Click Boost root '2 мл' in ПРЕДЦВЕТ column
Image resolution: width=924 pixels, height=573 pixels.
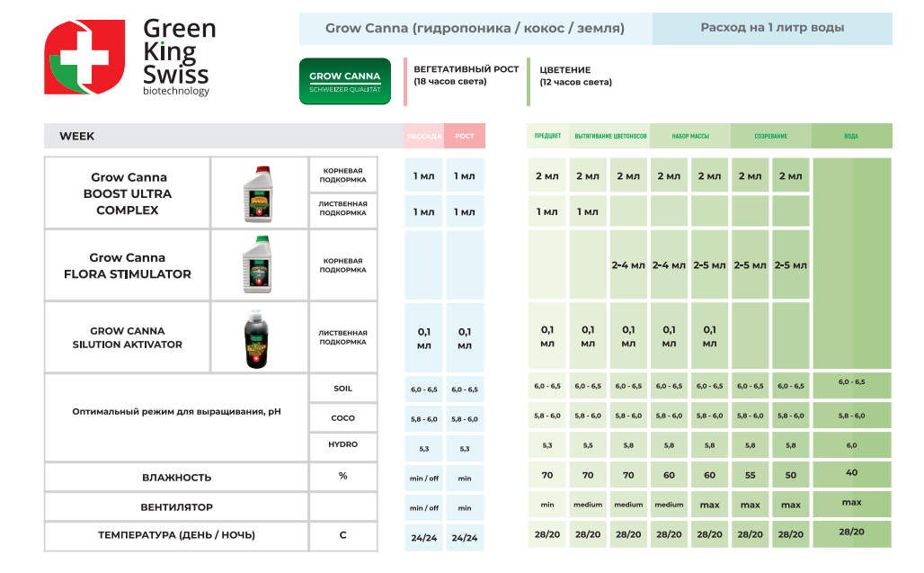click(547, 175)
